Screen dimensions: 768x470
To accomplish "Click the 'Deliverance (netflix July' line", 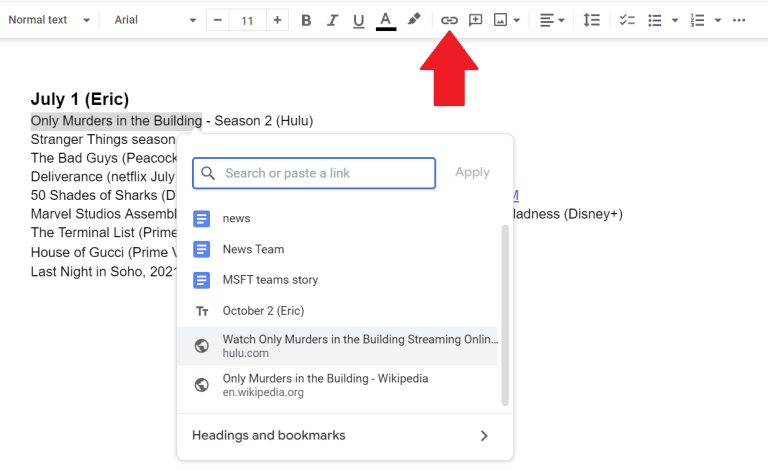I will coord(102,177).
